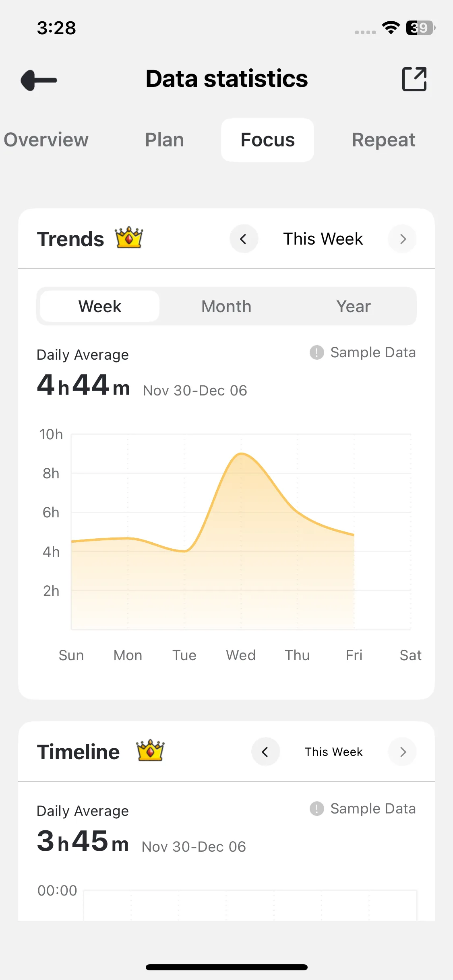Image resolution: width=453 pixels, height=980 pixels.
Task: Switch the trend range to Year
Action: 353,306
